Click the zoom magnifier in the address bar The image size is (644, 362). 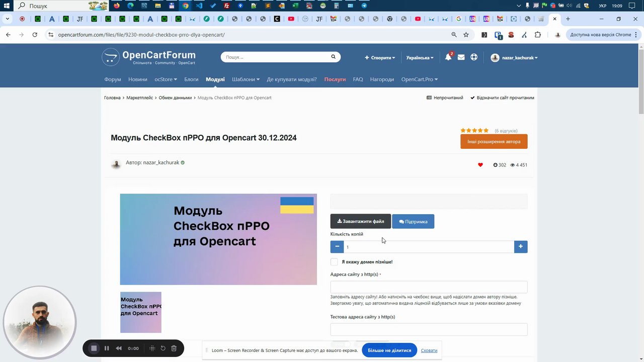(x=454, y=35)
